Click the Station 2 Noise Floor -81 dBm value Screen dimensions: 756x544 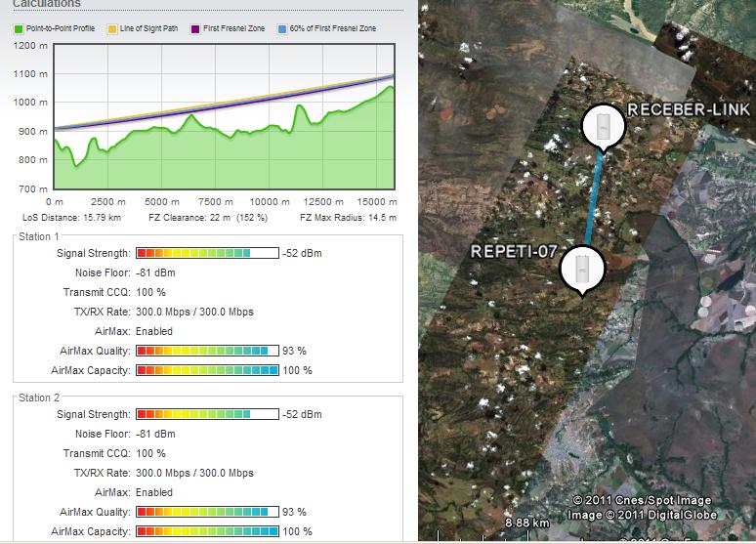point(155,434)
